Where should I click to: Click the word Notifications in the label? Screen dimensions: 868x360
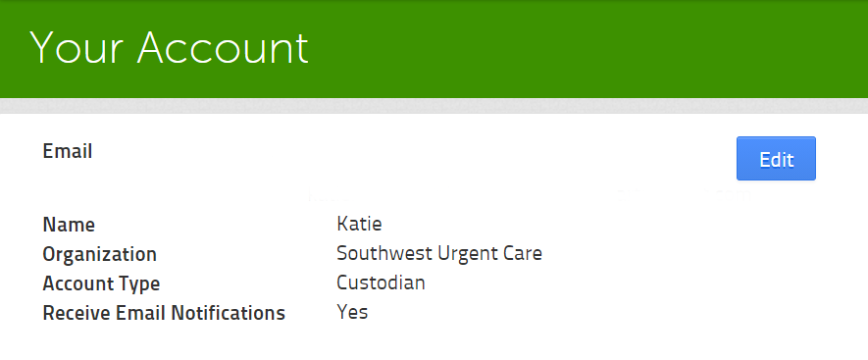(228, 314)
